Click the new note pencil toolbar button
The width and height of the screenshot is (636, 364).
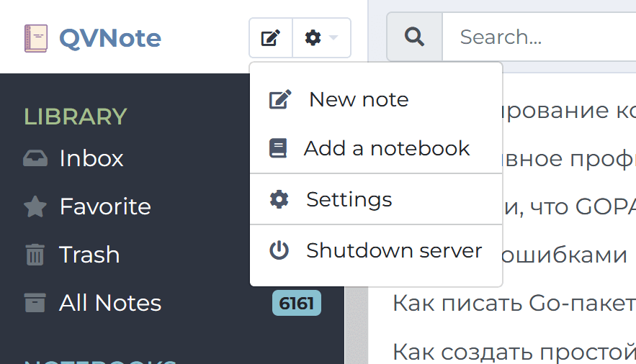(x=271, y=37)
